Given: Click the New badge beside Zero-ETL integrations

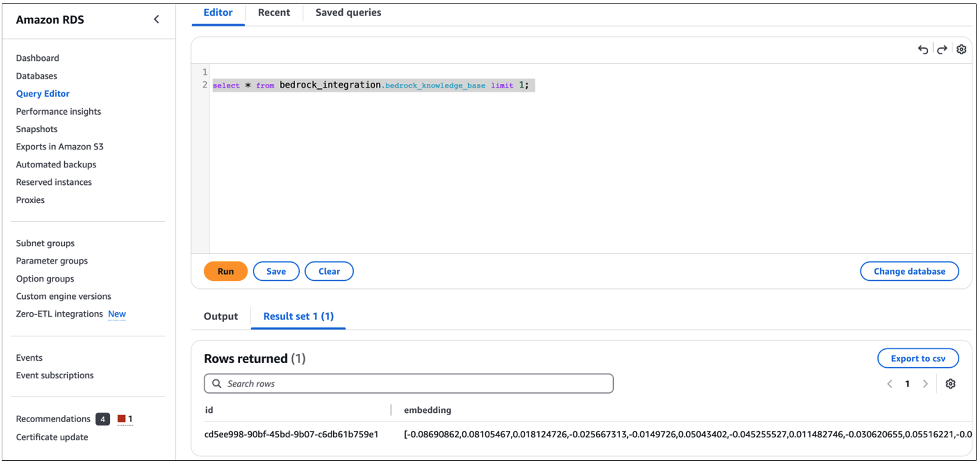Looking at the screenshot, I should 117,314.
